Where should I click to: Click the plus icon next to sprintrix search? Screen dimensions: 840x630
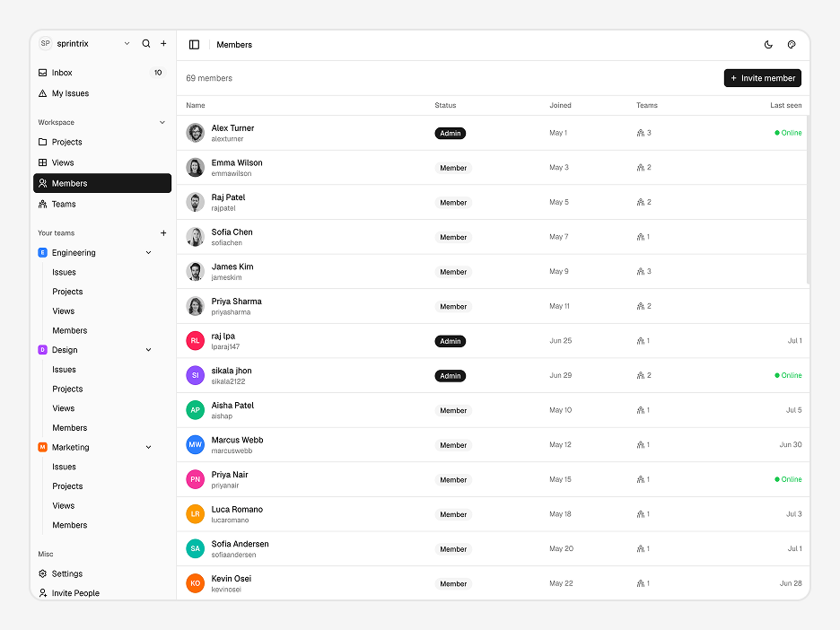(163, 43)
